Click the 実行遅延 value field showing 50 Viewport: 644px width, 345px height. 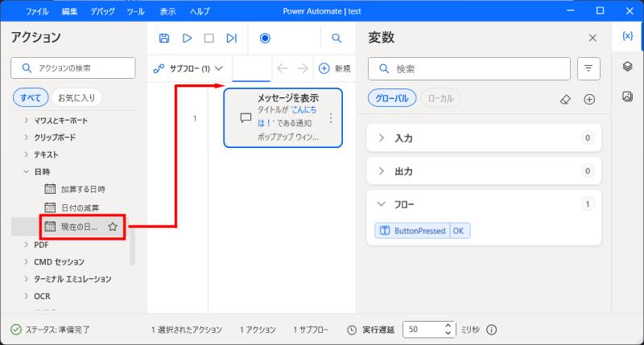click(x=423, y=330)
